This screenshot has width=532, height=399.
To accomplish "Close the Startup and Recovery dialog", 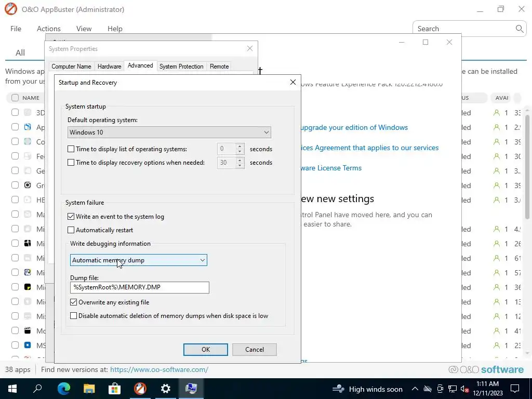I will click(293, 82).
